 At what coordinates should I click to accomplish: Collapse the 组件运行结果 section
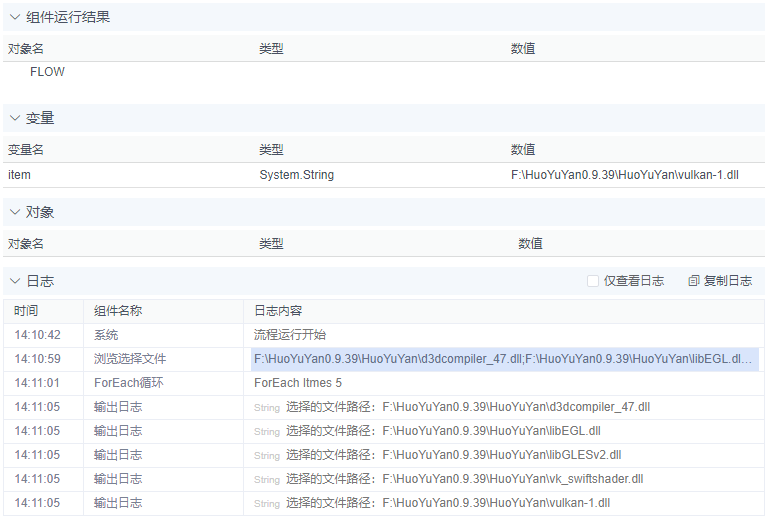pos(15,17)
